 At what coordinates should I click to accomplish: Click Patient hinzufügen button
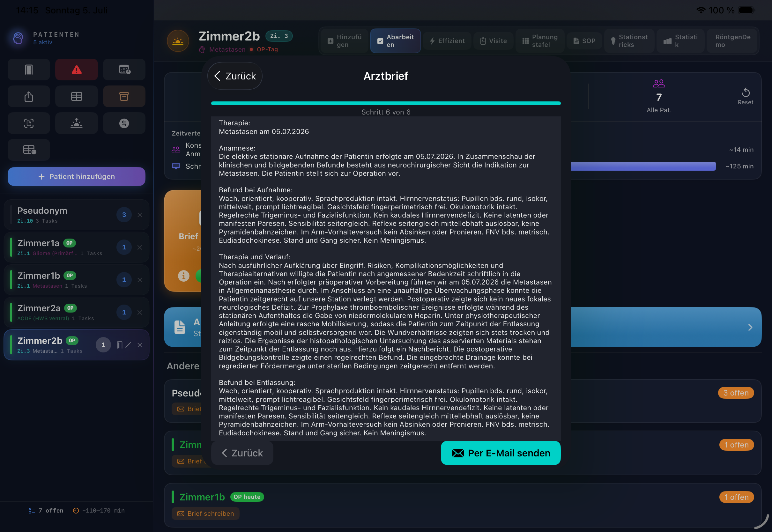coord(76,176)
